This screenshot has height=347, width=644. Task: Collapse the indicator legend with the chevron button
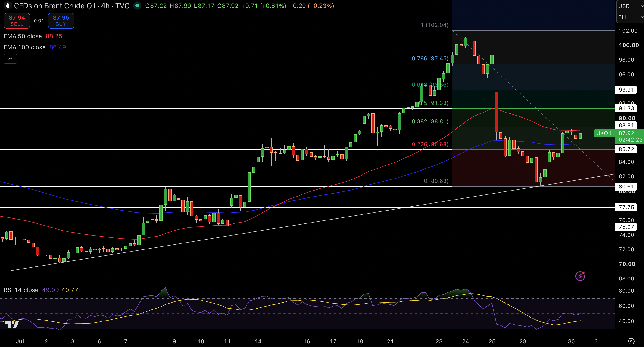[10, 59]
